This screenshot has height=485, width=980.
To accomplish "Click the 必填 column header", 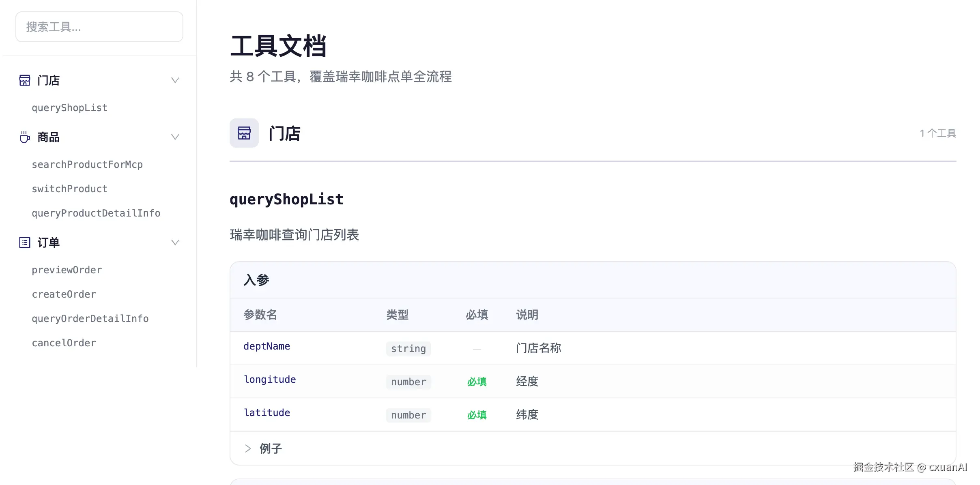I will (x=477, y=315).
